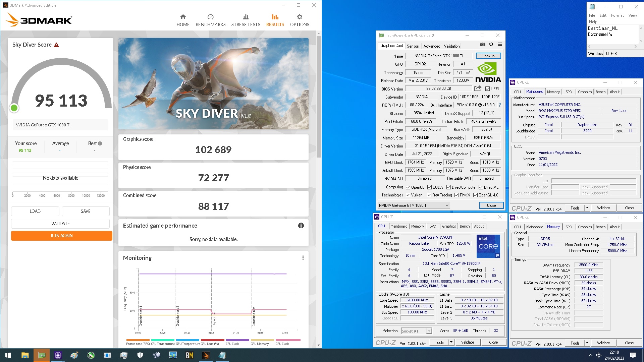Expand Tools dropdown in CPU-Z CPU window

[x=451, y=342]
